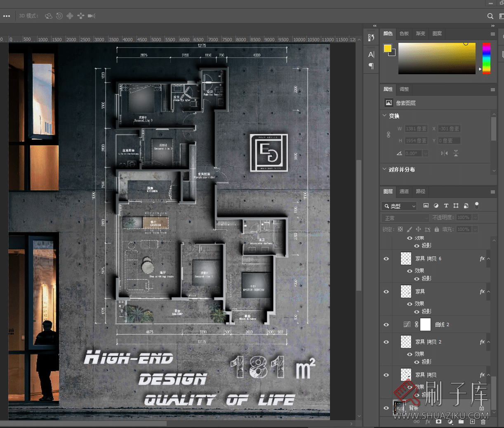This screenshot has height=428, width=504.
Task: Click the yellow foreground color swatch
Action: pos(387,48)
